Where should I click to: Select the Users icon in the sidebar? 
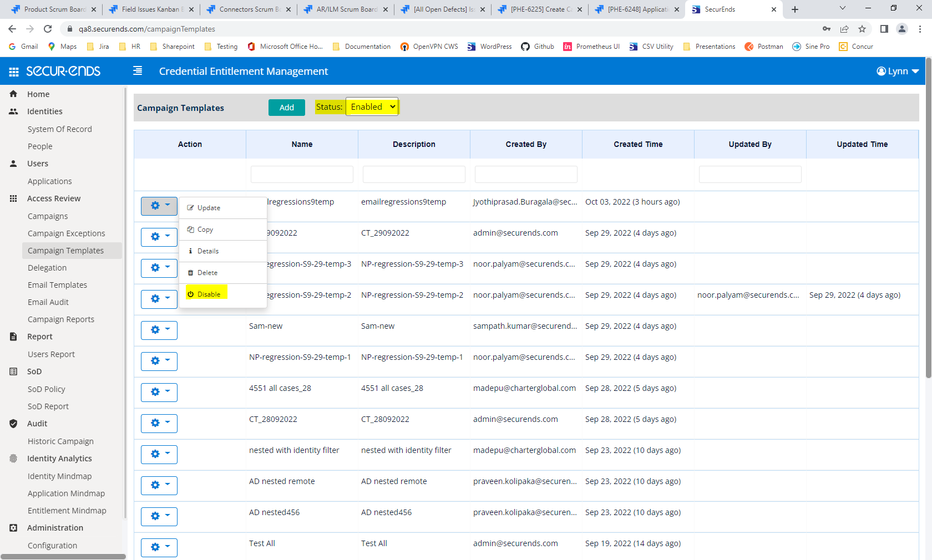(x=13, y=163)
